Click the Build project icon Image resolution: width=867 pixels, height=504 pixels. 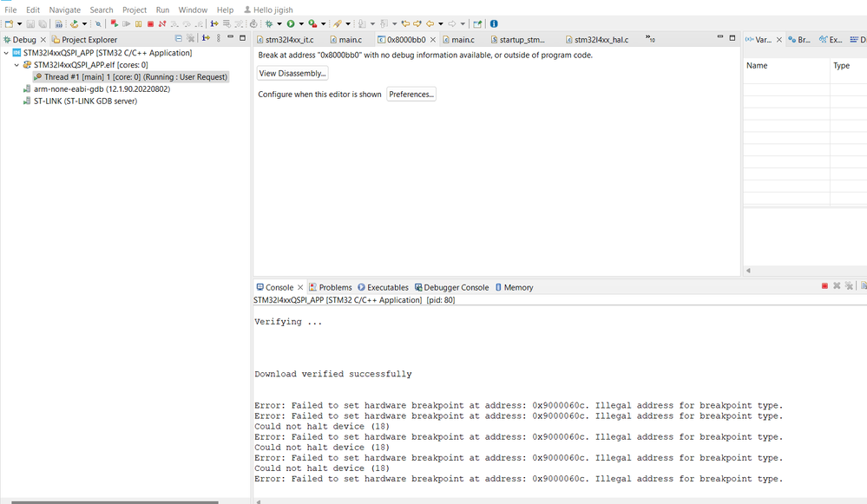(x=74, y=23)
